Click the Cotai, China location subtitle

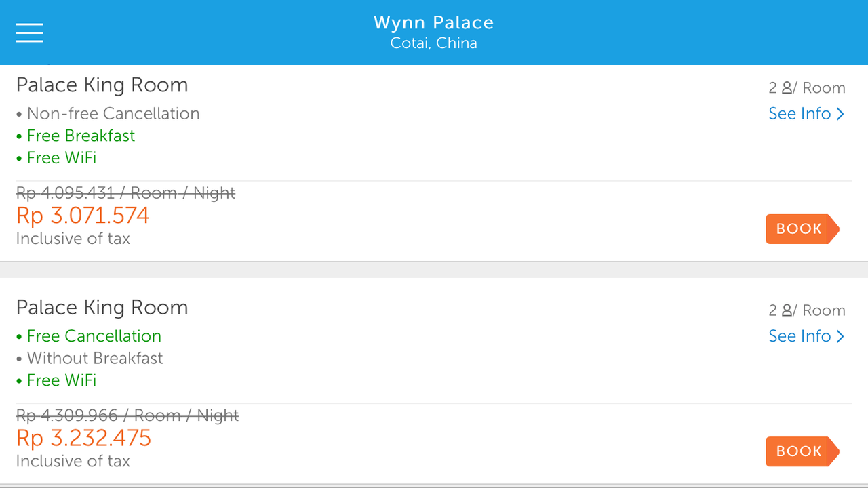pos(433,43)
